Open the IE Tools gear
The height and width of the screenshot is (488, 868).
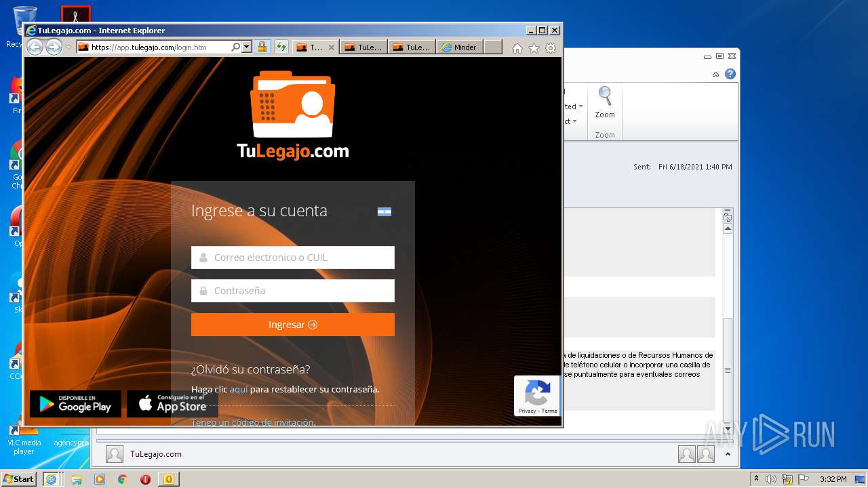[551, 48]
